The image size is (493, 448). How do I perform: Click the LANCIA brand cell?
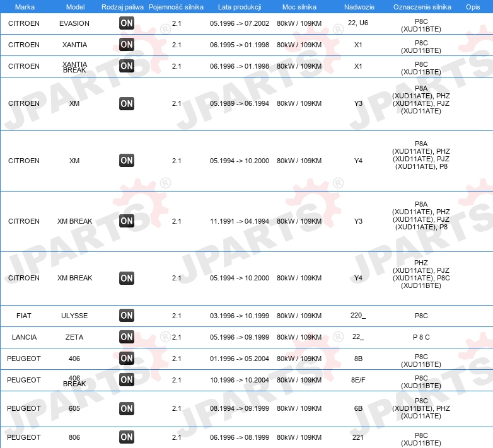[24, 337]
